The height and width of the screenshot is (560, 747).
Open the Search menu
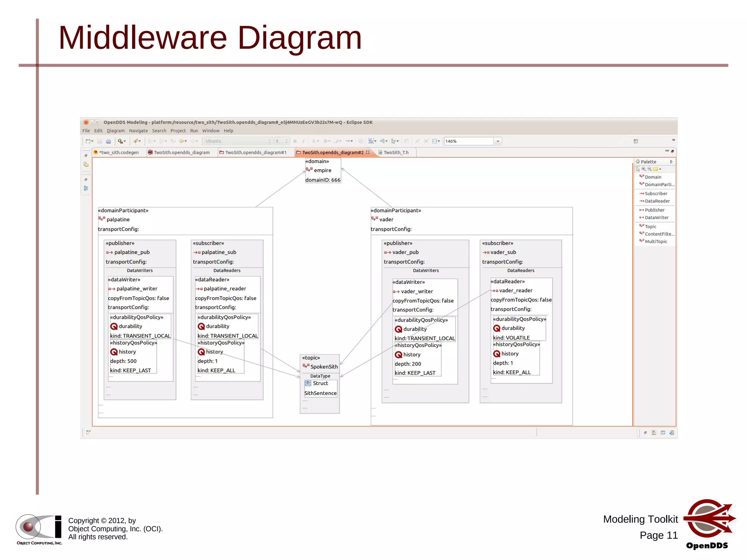point(159,131)
